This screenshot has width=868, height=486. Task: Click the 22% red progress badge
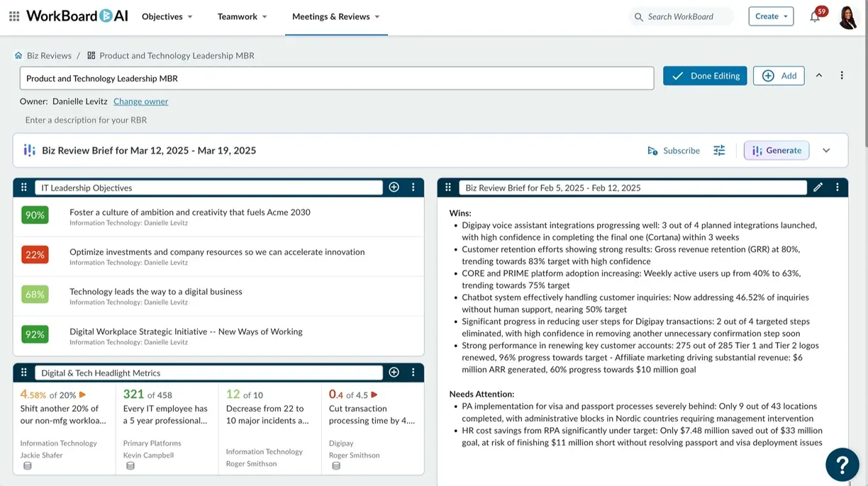point(35,254)
